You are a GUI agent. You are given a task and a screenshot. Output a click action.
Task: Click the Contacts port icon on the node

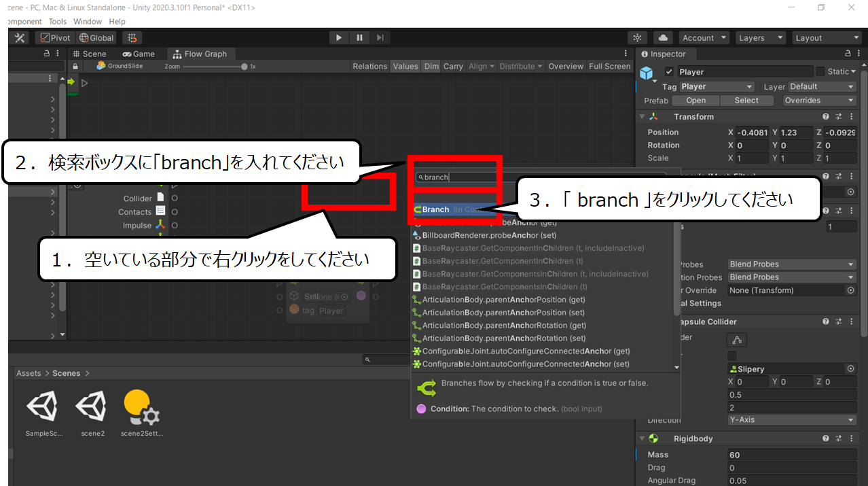pos(160,211)
